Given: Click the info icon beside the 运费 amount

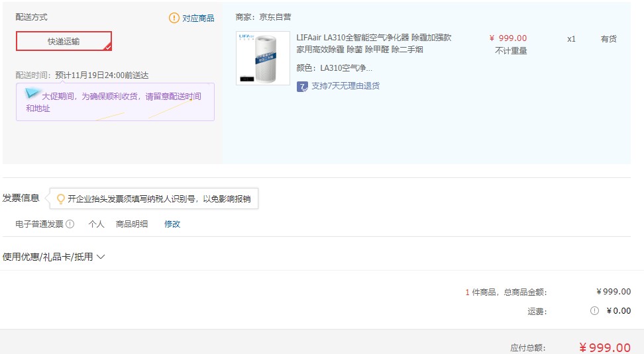Looking at the screenshot, I should 594,310.
